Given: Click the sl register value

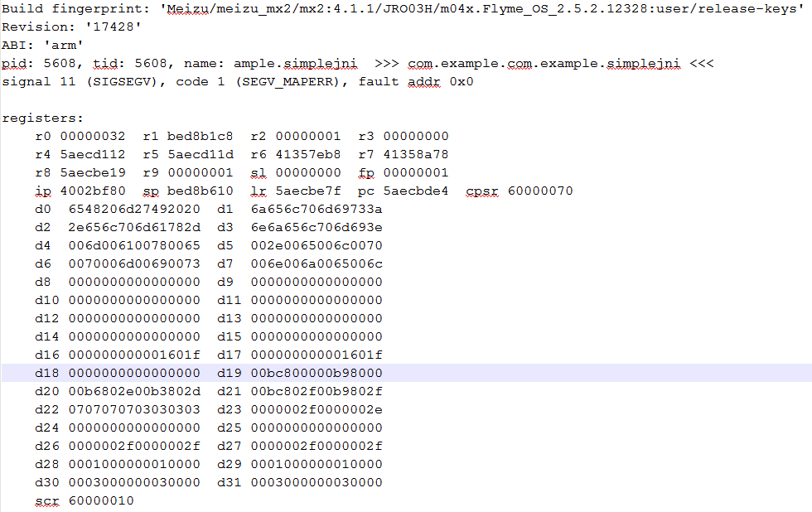Looking at the screenshot, I should click(308, 172).
